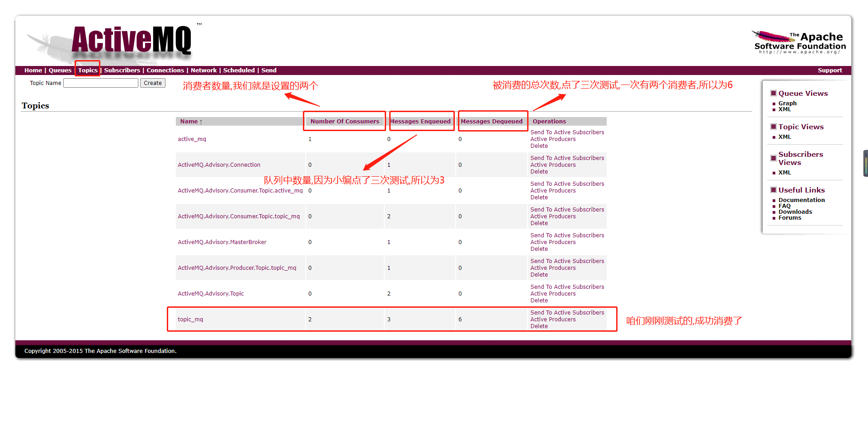Screen dimensions: 868x423
Task: Open ActiveMQ.Advisory.Producer.Topic.topic_mq topic
Action: coord(237,268)
